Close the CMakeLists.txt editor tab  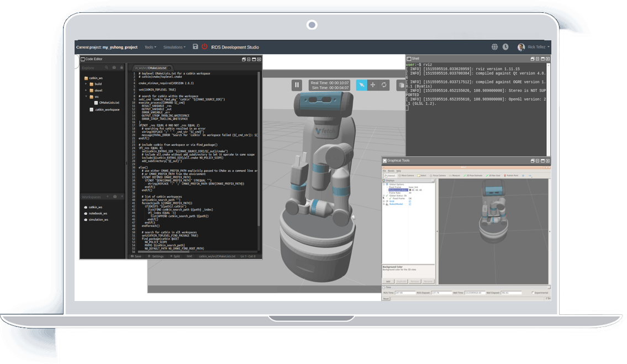(x=170, y=68)
